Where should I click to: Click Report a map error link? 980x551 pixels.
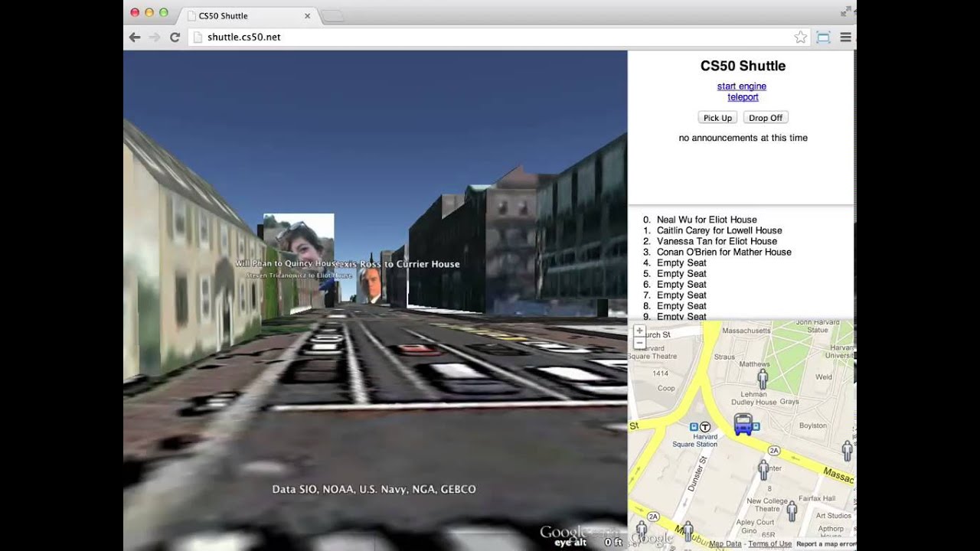(x=825, y=544)
